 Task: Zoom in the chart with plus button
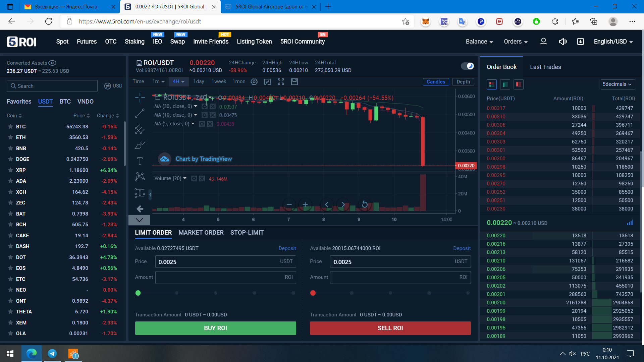(x=305, y=204)
